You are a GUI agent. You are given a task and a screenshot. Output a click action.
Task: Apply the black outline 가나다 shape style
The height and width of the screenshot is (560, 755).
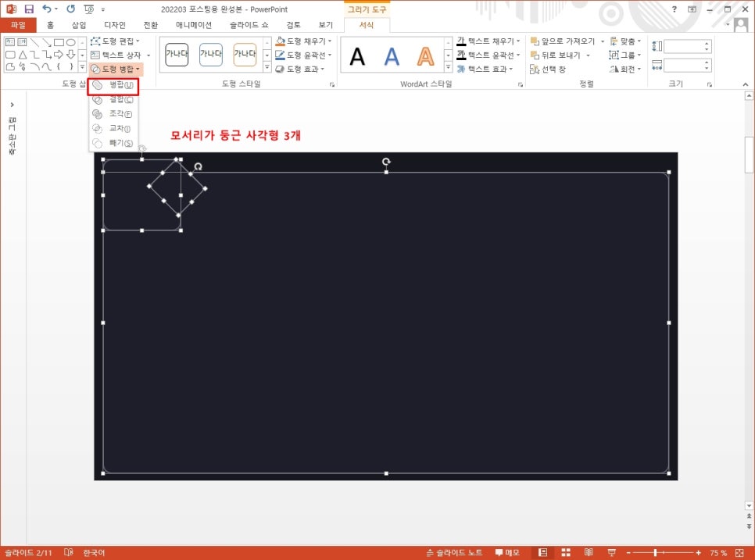point(177,54)
